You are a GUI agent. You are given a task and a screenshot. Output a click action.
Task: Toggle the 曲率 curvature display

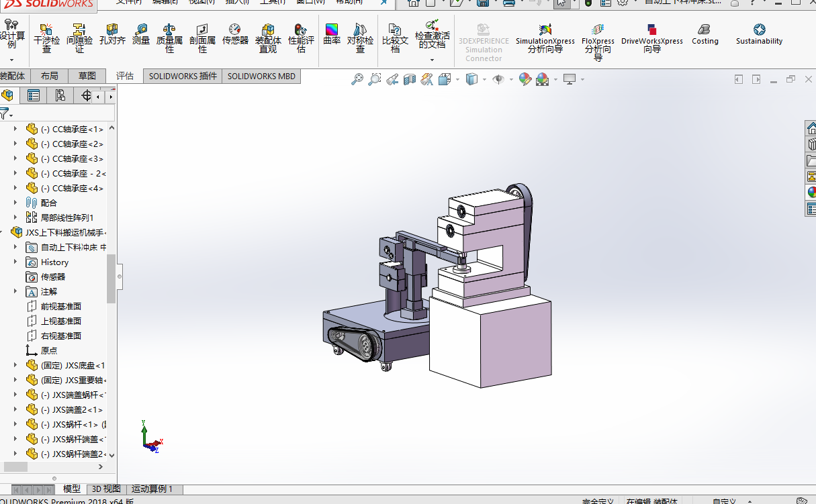click(x=332, y=34)
